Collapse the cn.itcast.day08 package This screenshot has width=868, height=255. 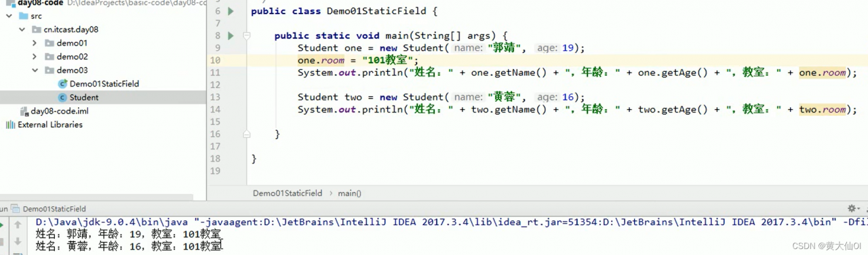coord(22,29)
